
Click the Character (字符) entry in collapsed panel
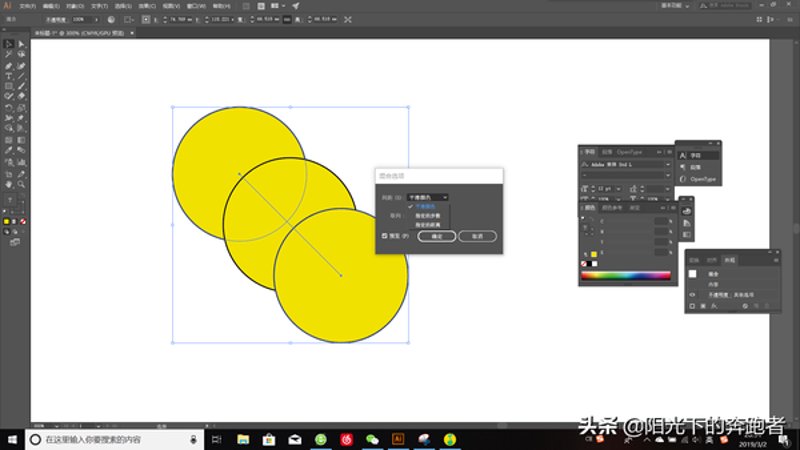[698, 156]
